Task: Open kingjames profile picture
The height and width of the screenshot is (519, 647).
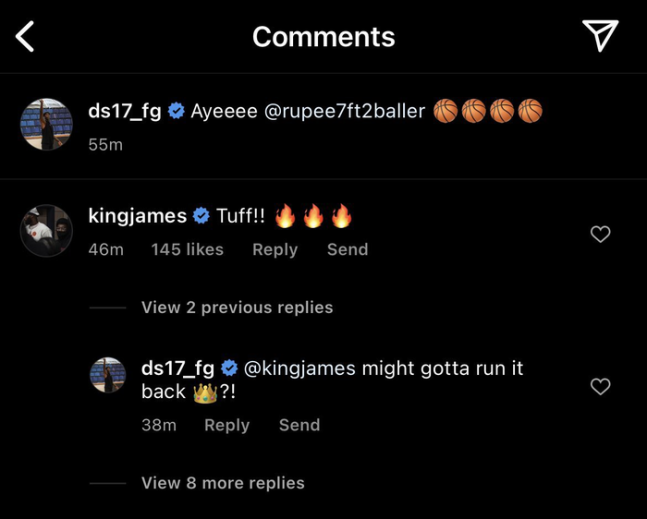Action: 47,230
